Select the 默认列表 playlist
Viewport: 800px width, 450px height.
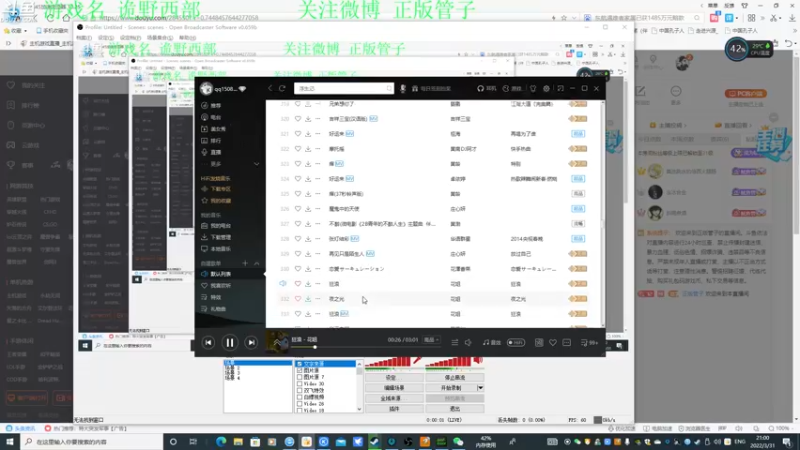[x=230, y=274]
